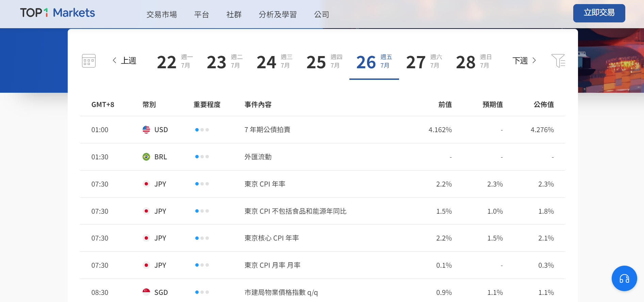644x302 pixels.
Task: Open the 公司 menu
Action: [x=321, y=15]
